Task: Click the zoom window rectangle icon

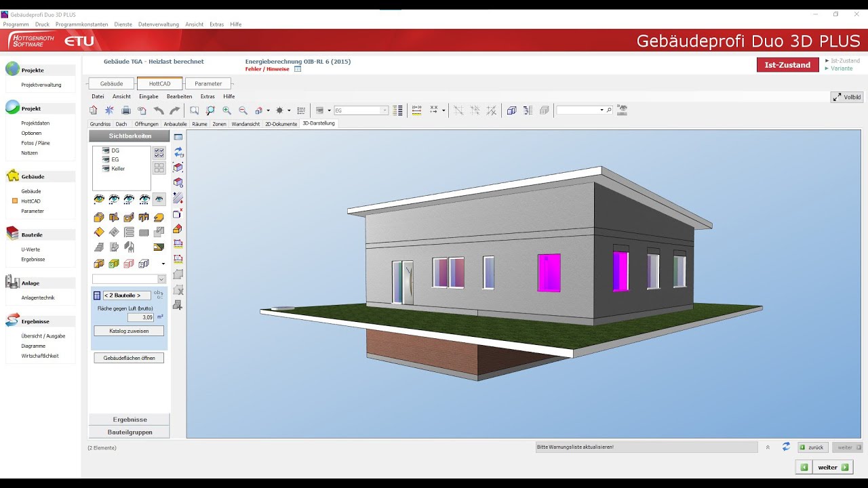Action: coord(194,110)
